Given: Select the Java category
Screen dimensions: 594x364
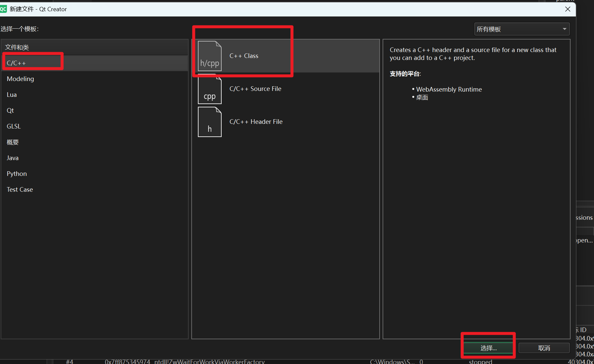Looking at the screenshot, I should click(95, 158).
